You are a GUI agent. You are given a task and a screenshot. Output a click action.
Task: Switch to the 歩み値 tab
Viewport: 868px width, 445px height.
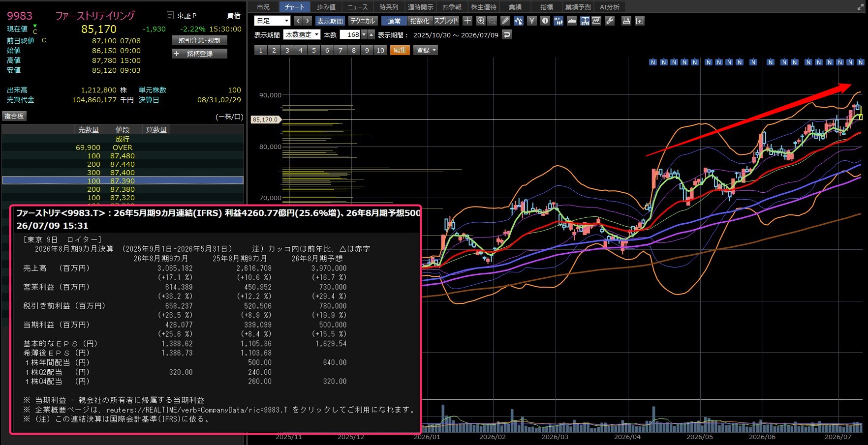click(326, 7)
